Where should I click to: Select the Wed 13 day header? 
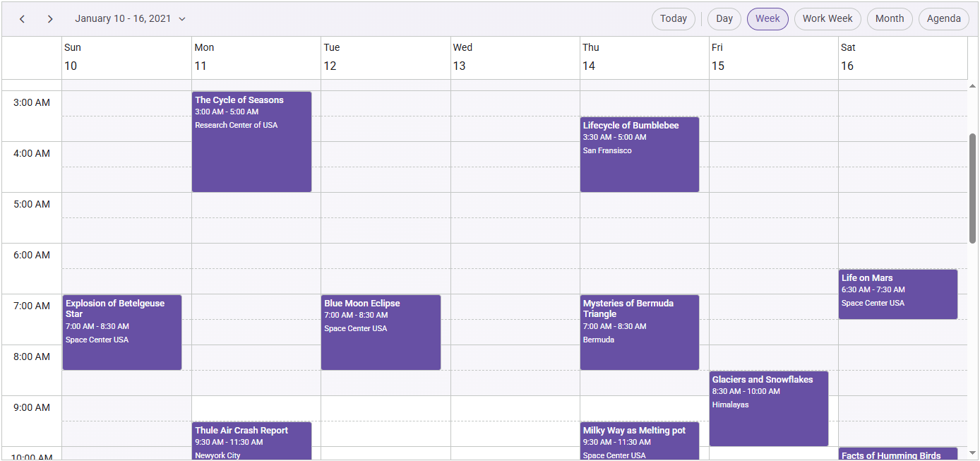[515, 56]
